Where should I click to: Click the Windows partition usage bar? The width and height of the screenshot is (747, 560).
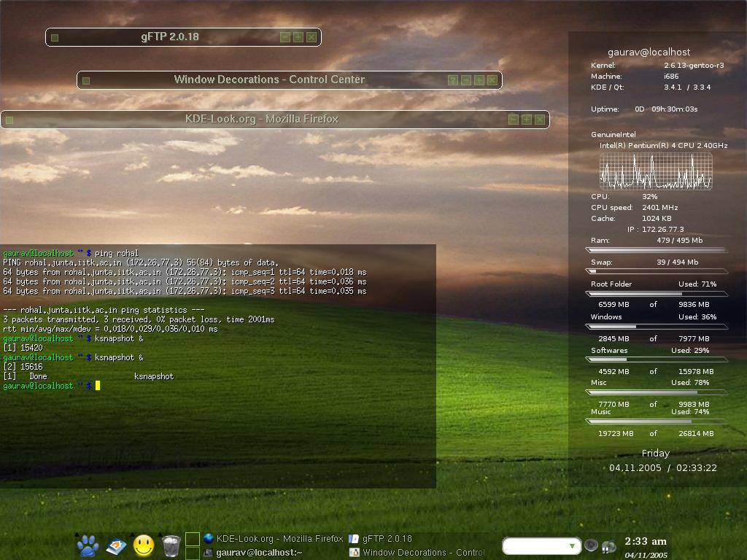[656, 327]
